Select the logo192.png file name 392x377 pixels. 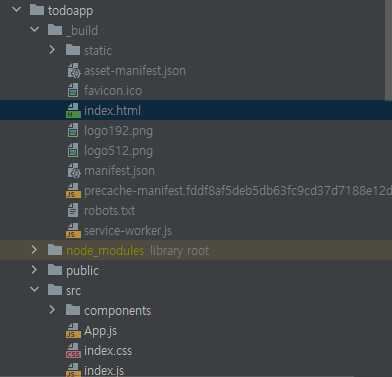[118, 131]
